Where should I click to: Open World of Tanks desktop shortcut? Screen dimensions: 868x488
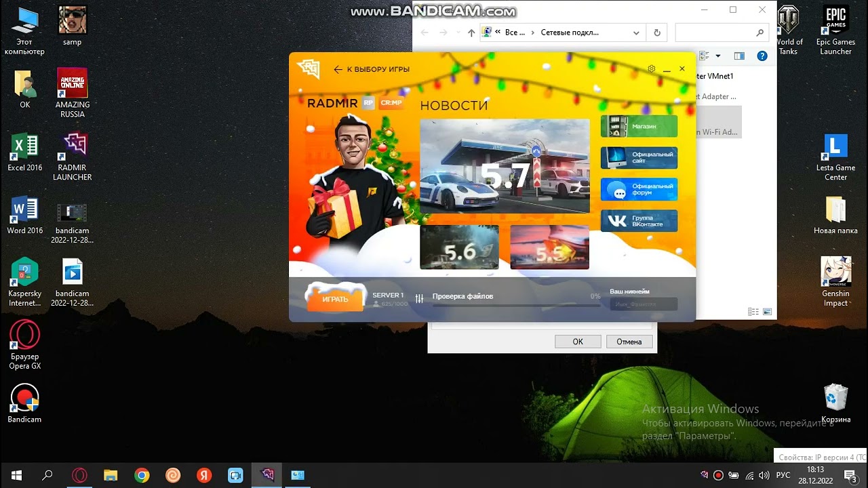788,30
